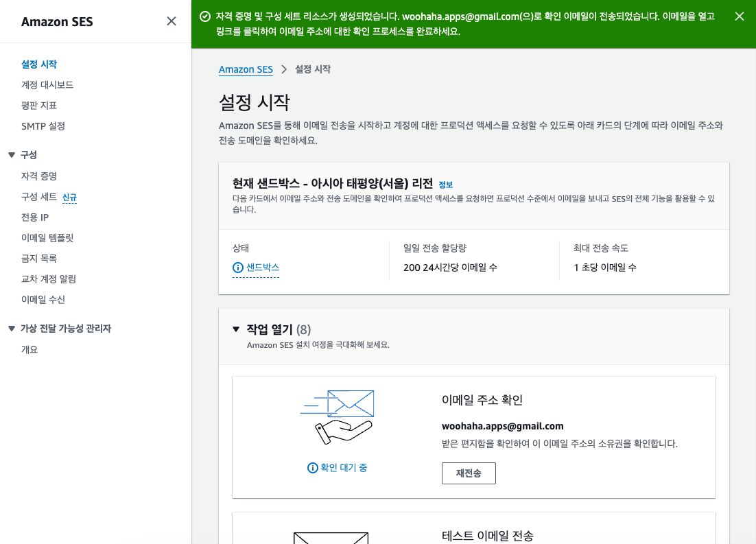The width and height of the screenshot is (756, 544).
Task: Close the Amazon SES navigation panel
Action: pos(171,21)
